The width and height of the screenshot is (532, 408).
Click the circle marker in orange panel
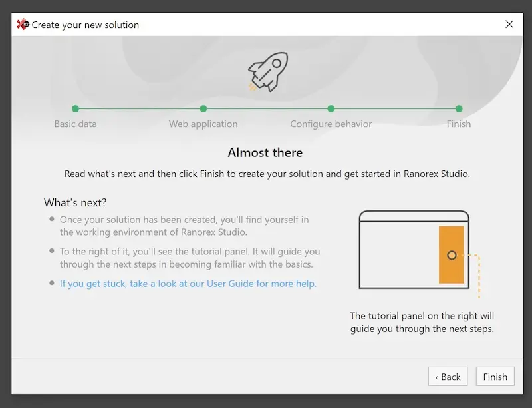click(x=452, y=255)
